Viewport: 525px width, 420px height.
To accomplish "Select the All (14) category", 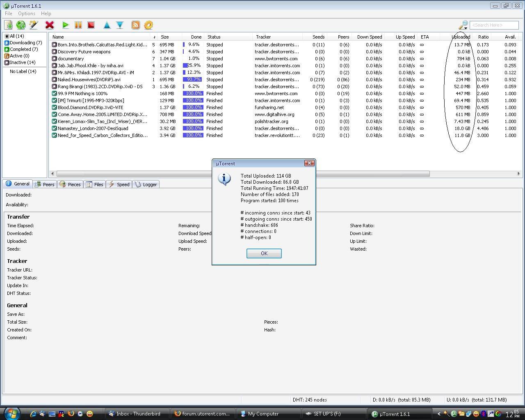I will [14, 36].
